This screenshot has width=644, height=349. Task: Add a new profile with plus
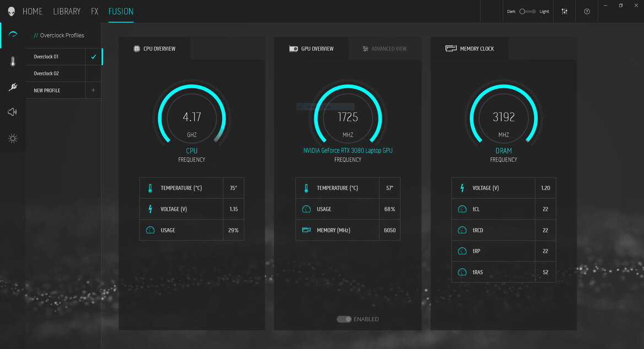93,90
